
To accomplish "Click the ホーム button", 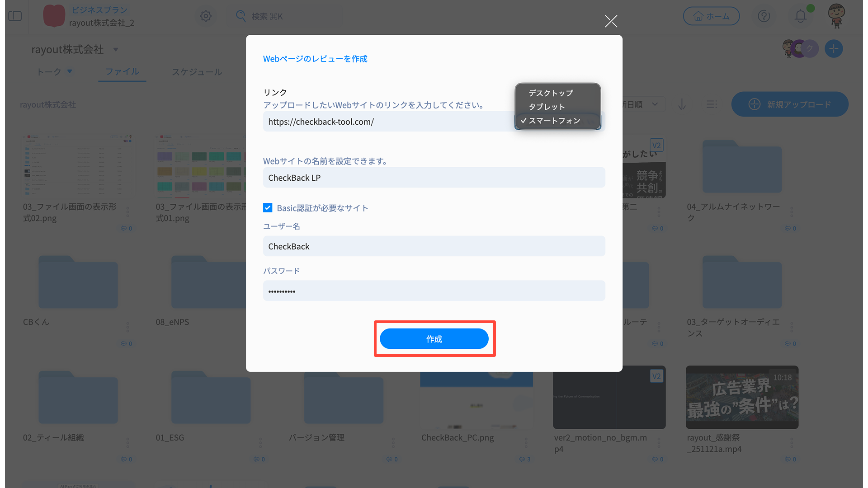I will [x=711, y=16].
